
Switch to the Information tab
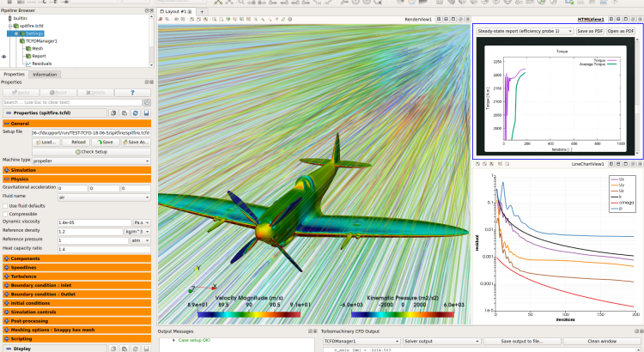45,75
